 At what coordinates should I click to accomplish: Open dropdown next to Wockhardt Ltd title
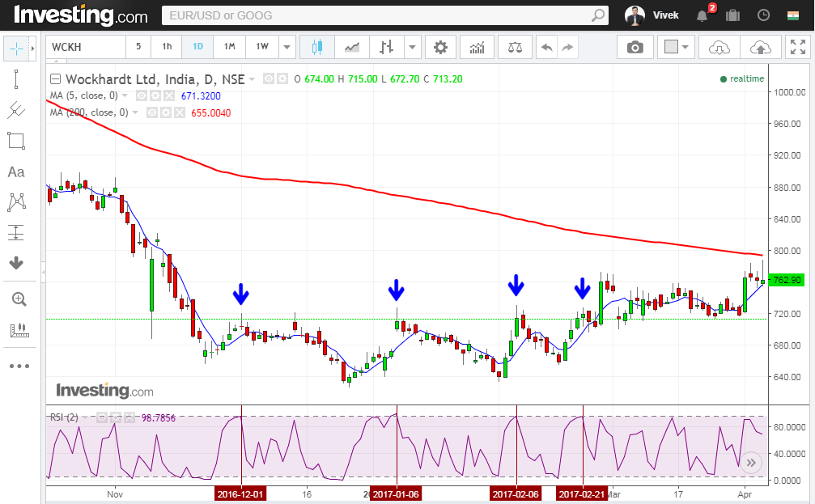point(252,79)
